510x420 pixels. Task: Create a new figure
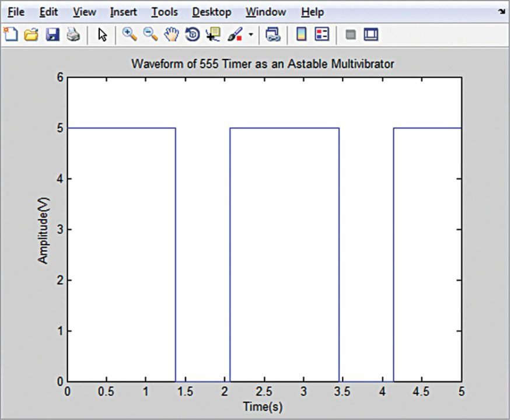point(12,34)
